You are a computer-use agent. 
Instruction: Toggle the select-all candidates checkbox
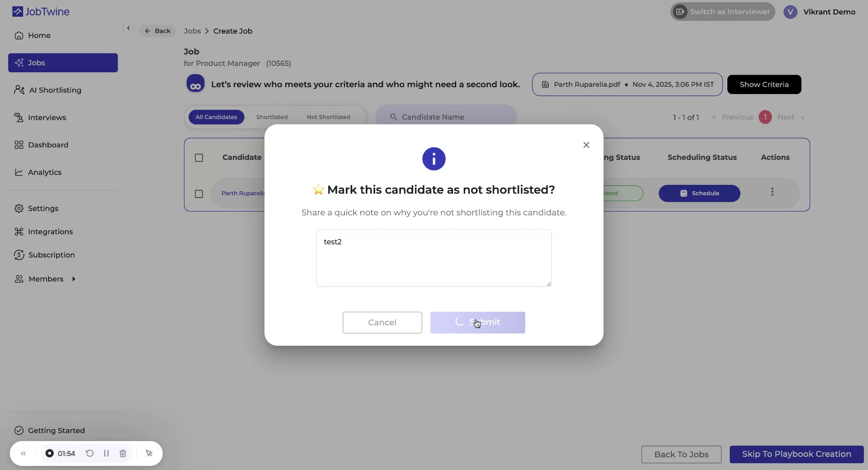(x=199, y=158)
